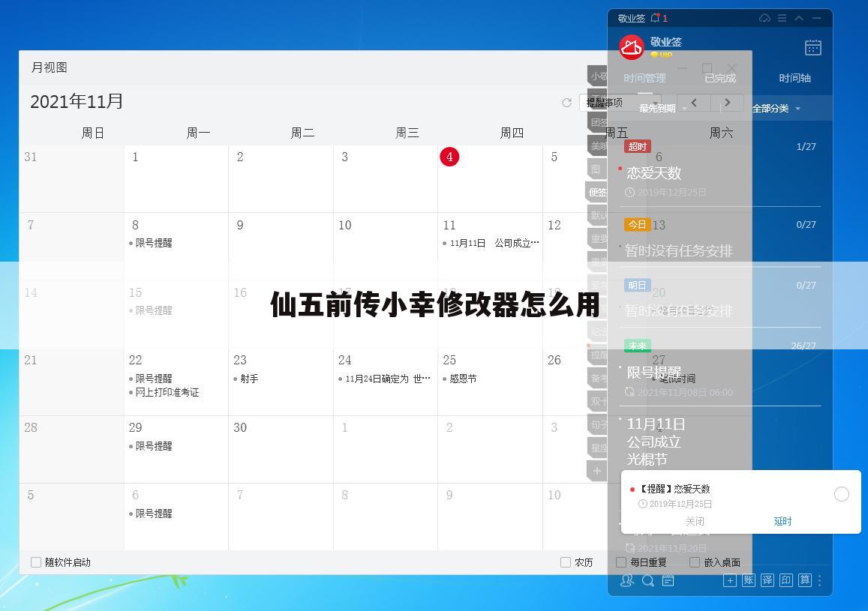Open the hamburger menu in 敬业签 title bar

(x=782, y=18)
